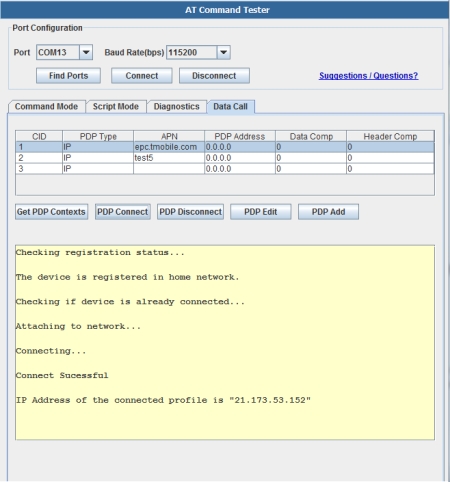Click the Get PDP Contexts button

51,212
